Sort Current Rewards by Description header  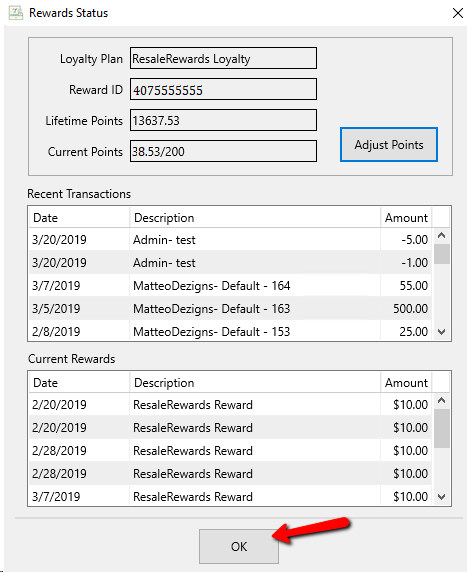[x=255, y=382]
